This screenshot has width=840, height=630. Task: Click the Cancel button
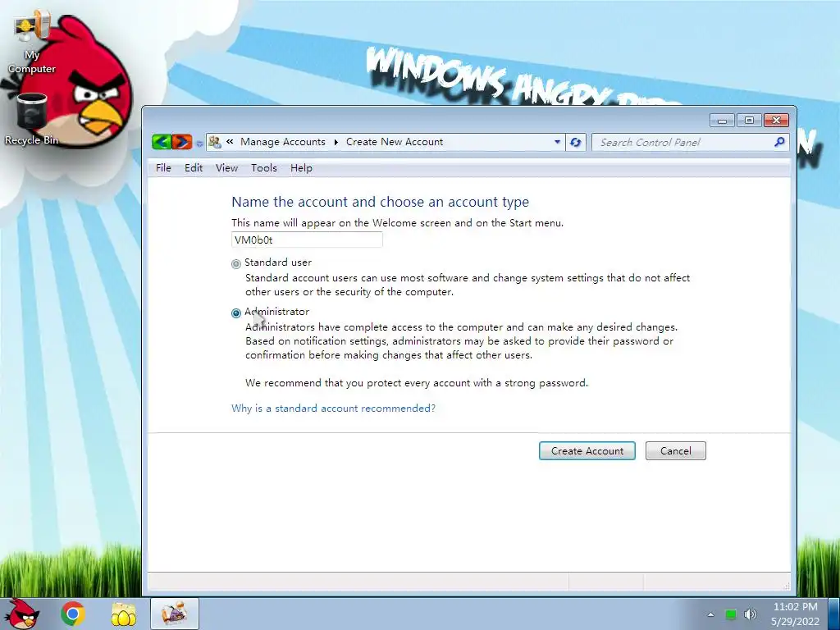click(x=676, y=451)
